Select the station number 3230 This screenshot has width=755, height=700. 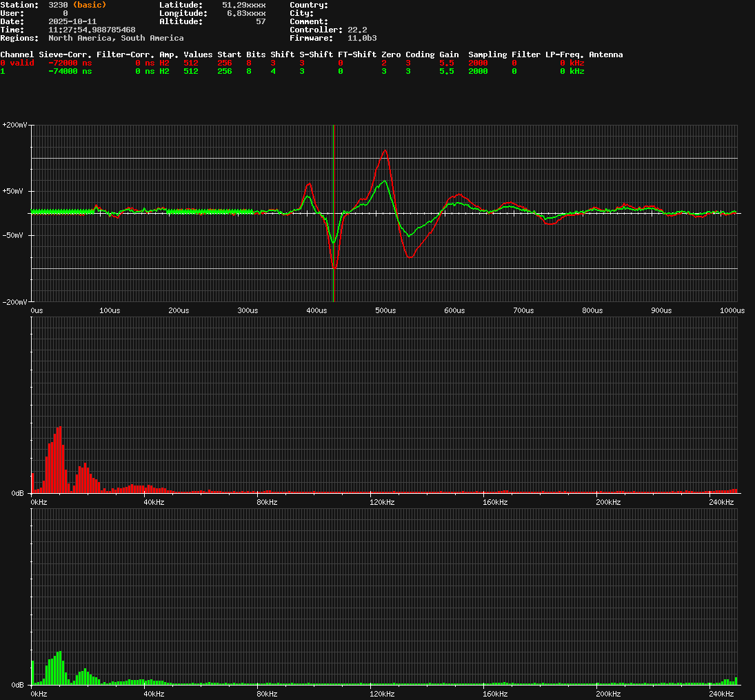pyautogui.click(x=58, y=5)
